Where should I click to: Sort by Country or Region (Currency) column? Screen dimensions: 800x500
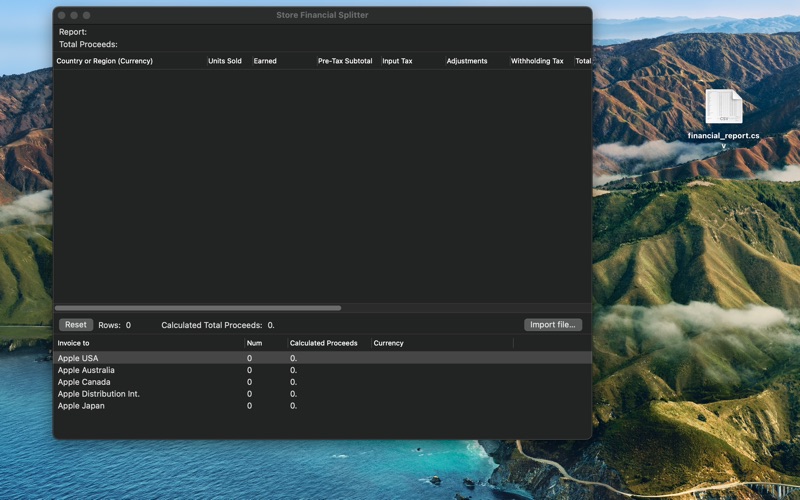tap(130, 61)
